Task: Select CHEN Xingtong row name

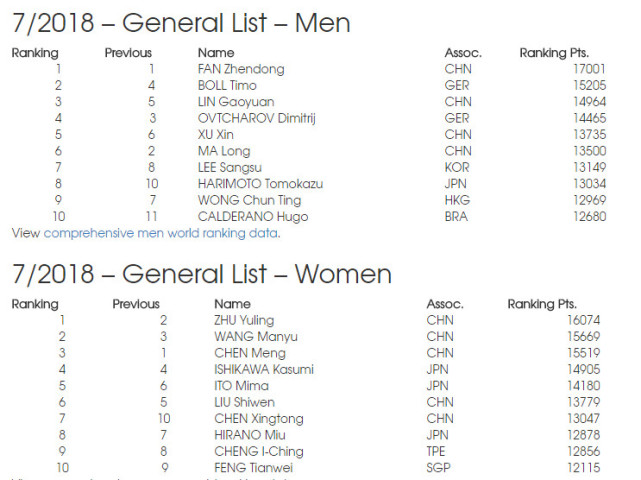Action: pyautogui.click(x=258, y=419)
